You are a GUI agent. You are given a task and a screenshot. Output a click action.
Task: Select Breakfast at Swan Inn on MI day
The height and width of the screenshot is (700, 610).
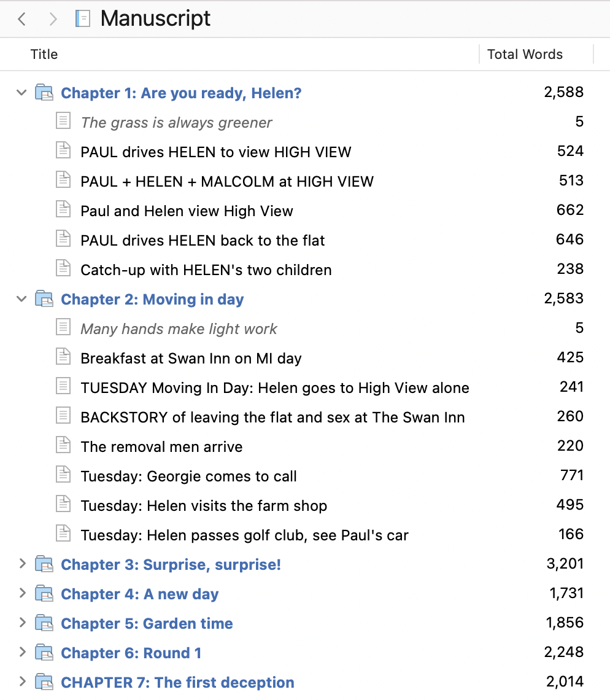tap(305, 358)
